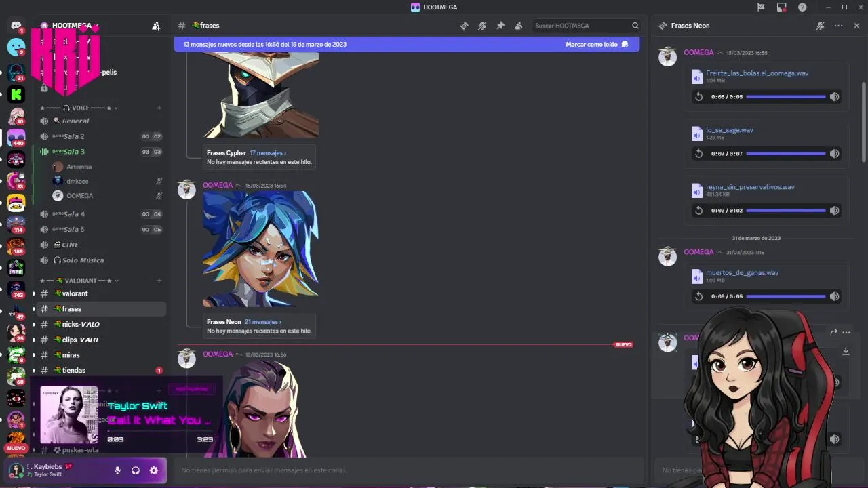Viewport: 868px width, 488px height.
Task: Click the search magnifier icon
Action: point(635,26)
